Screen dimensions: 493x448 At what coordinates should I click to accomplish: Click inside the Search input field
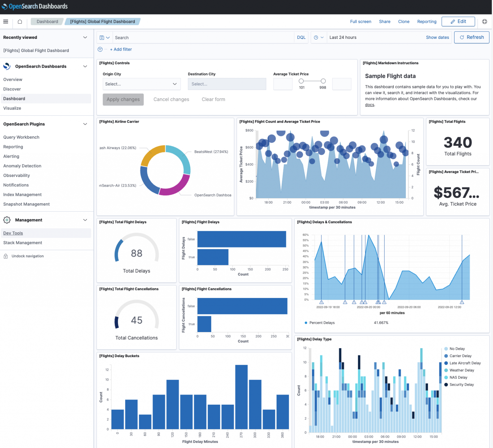pyautogui.click(x=193, y=37)
